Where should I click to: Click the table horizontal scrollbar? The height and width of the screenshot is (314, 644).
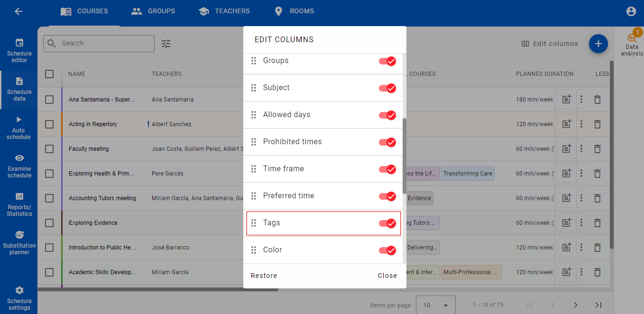pos(158,289)
